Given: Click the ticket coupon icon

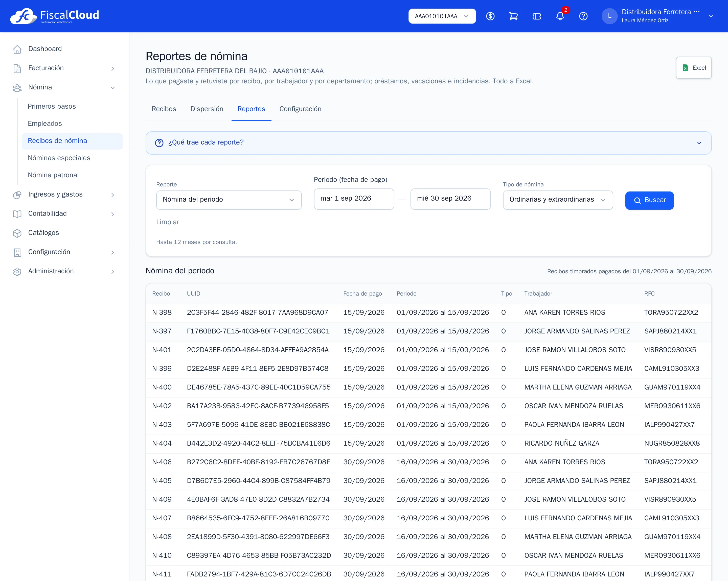Looking at the screenshot, I should pyautogui.click(x=537, y=16).
